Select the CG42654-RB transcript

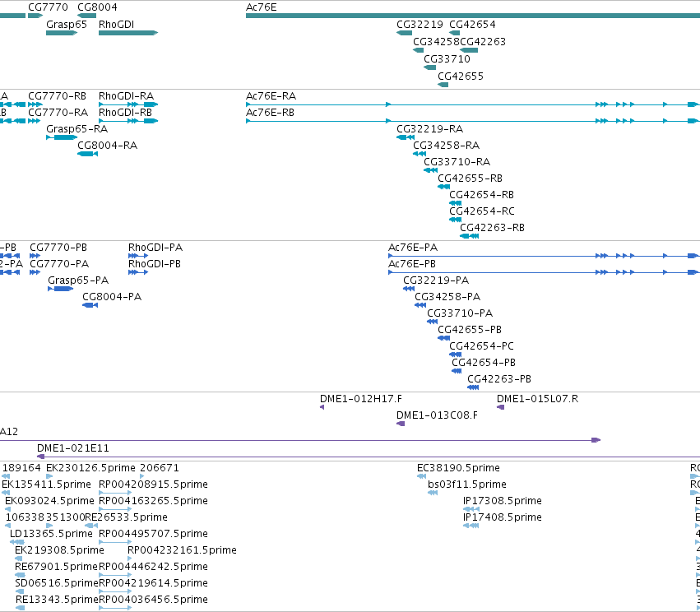[x=482, y=195]
